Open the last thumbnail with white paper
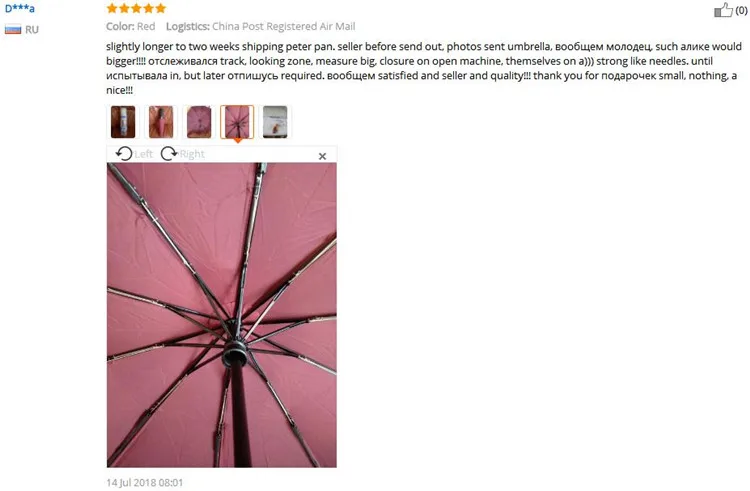 [275, 122]
